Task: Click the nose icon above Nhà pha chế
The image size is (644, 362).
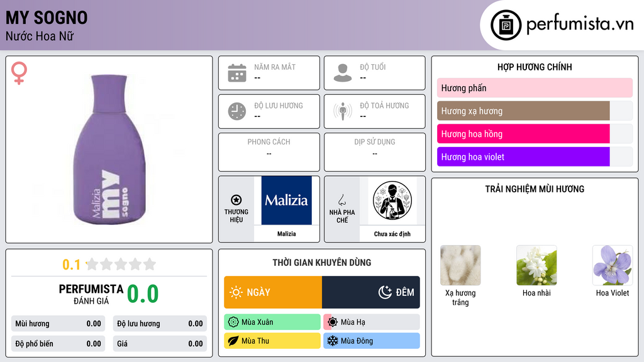Action: point(341,200)
